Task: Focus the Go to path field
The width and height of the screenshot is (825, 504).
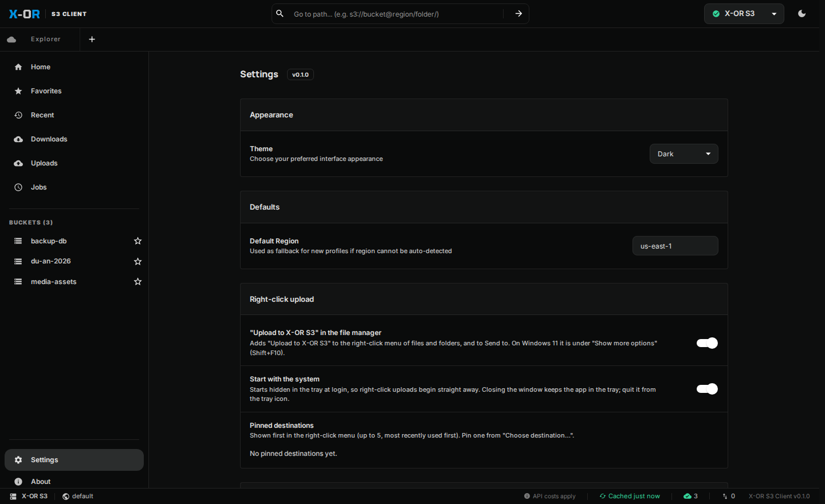Action: pos(395,14)
